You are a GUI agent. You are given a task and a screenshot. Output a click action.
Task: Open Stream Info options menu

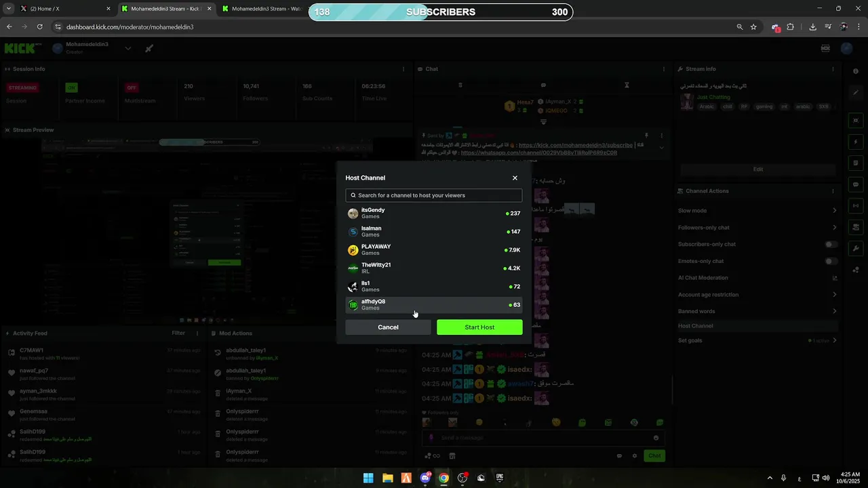tap(833, 69)
